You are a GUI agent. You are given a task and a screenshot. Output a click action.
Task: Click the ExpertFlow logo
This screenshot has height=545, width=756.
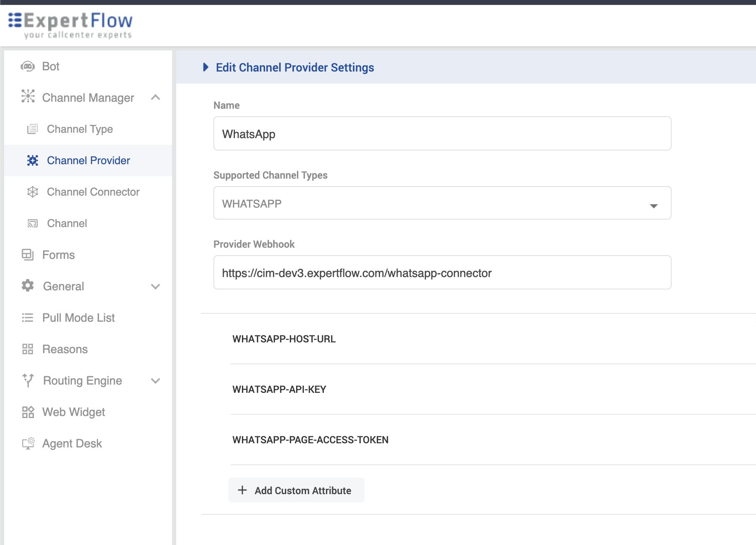pos(70,25)
